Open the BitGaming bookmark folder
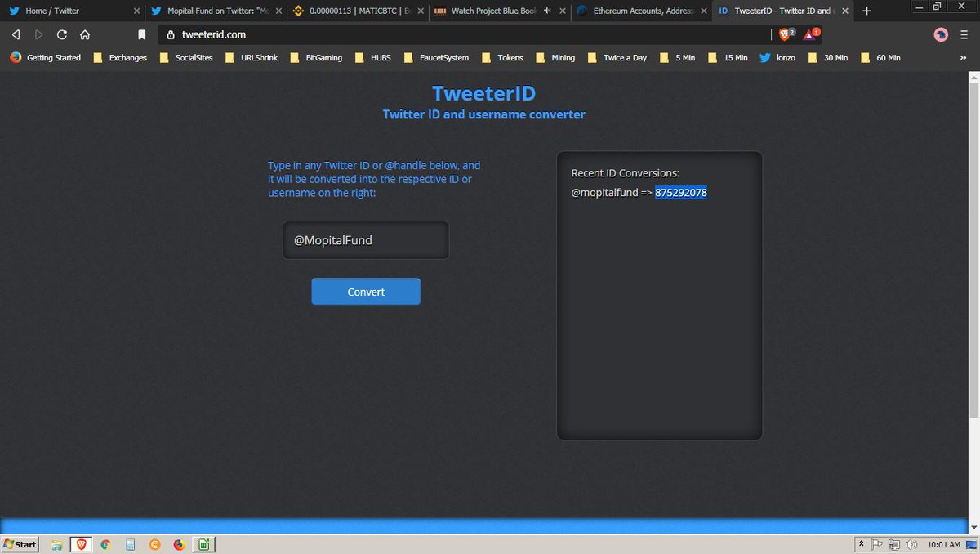This screenshot has width=980, height=554. point(316,58)
